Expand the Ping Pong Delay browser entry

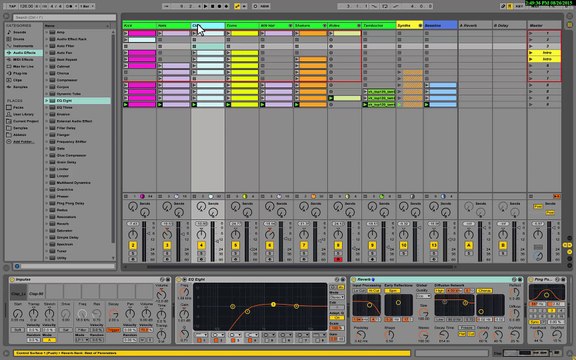tap(47, 203)
